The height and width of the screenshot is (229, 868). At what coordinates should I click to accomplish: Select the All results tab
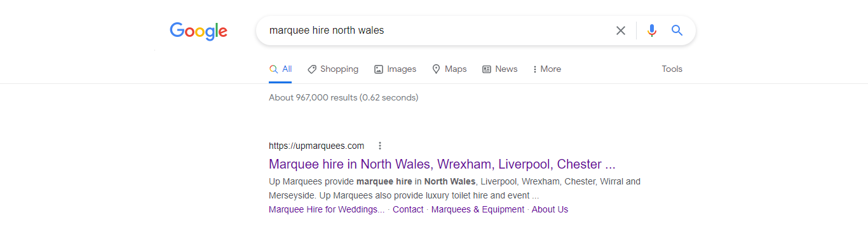tap(280, 69)
